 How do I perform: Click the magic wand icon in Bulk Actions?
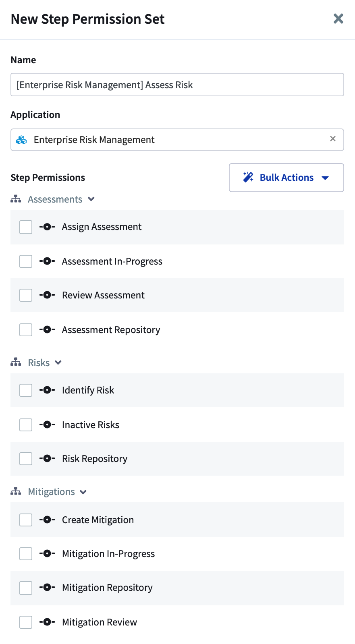[248, 177]
